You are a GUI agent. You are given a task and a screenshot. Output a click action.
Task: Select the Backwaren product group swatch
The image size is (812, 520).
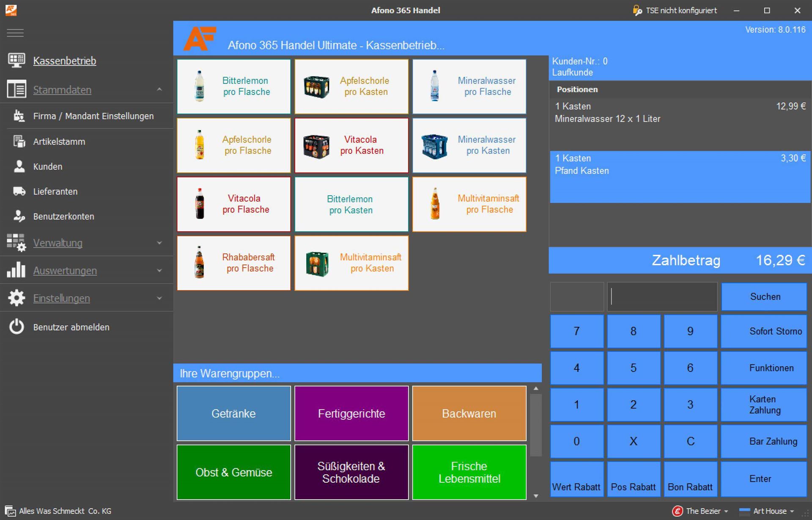[x=469, y=413]
